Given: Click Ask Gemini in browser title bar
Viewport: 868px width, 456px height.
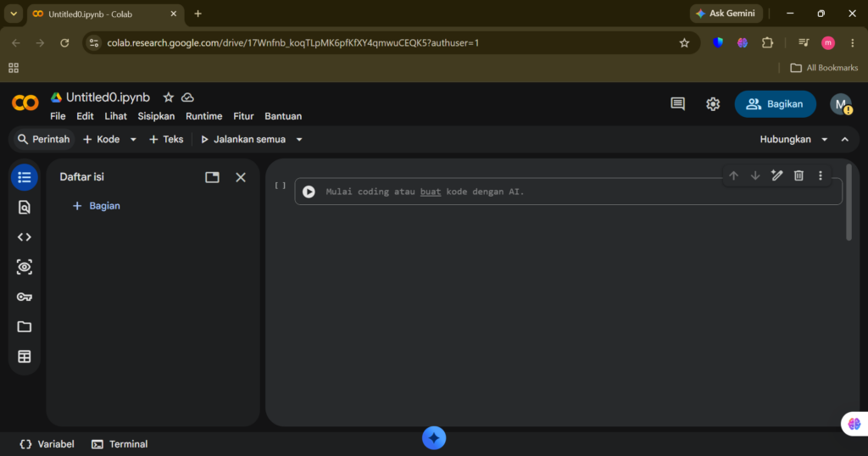Looking at the screenshot, I should coord(726,14).
